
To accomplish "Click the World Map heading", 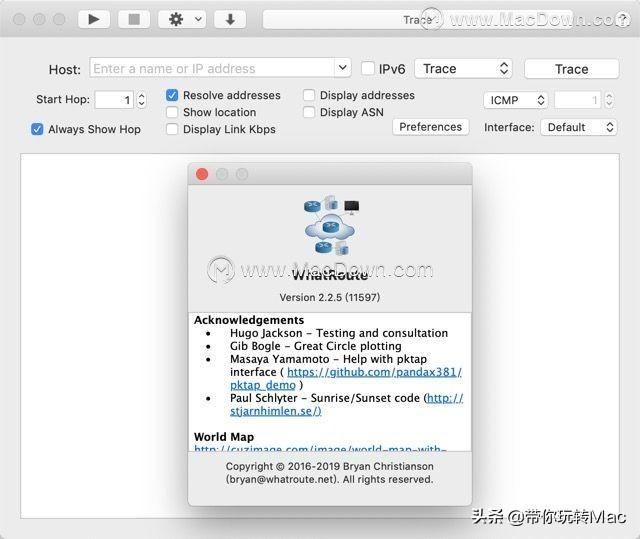I will click(x=224, y=437).
